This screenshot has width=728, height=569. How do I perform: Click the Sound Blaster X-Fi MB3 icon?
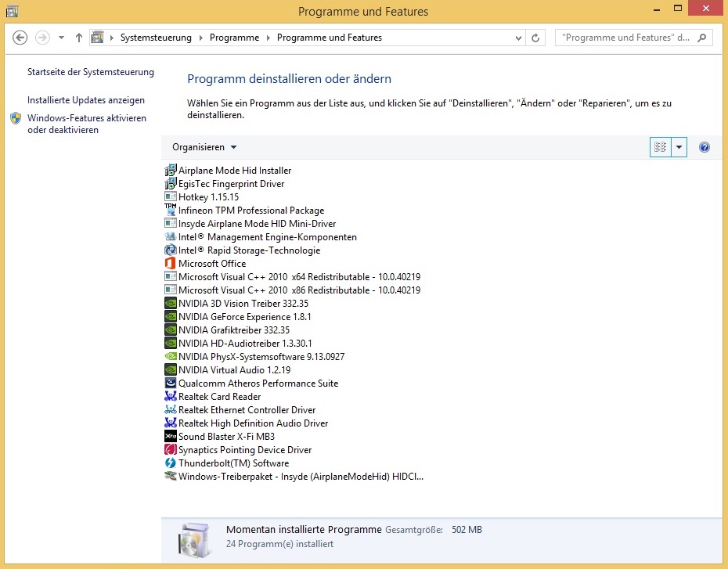click(171, 436)
